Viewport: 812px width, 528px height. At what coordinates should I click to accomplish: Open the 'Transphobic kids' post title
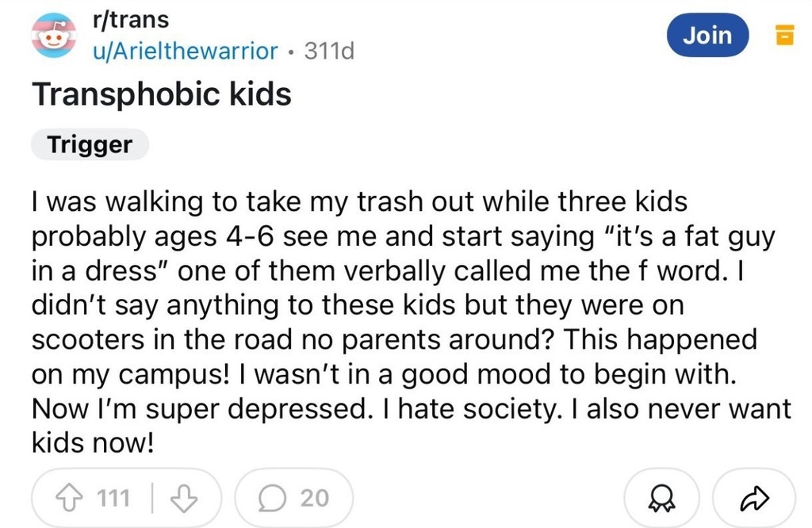pyautogui.click(x=161, y=95)
